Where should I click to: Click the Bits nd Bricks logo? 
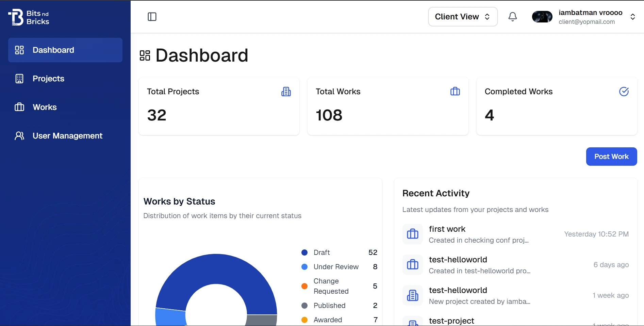(x=29, y=17)
